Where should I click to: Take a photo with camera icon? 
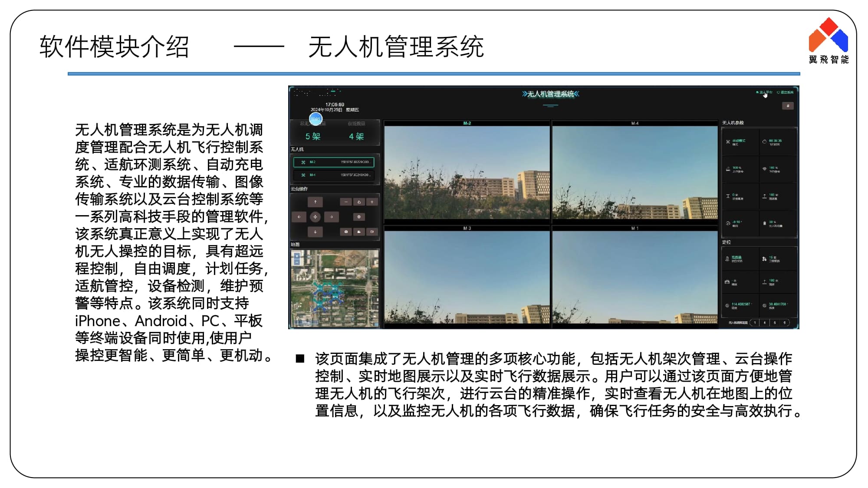pyautogui.click(x=345, y=232)
